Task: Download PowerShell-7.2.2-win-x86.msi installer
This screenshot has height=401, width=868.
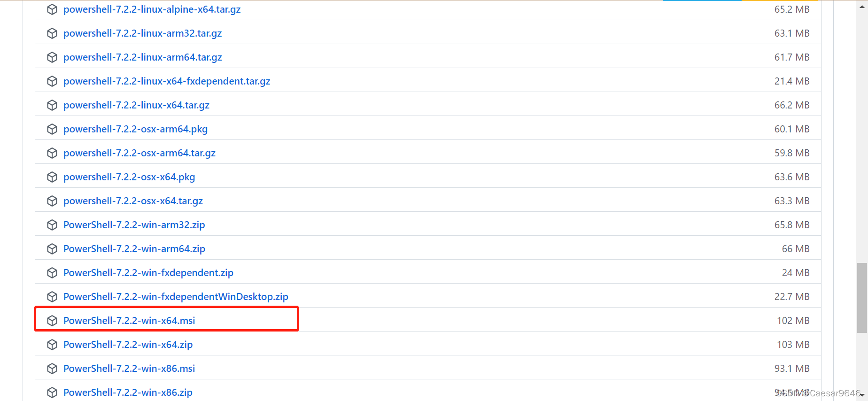Action: (x=129, y=369)
